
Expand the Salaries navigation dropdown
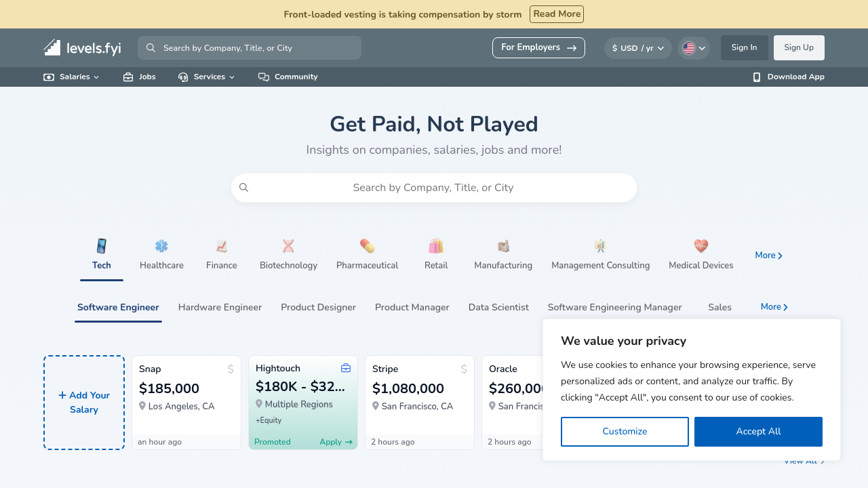tap(71, 77)
